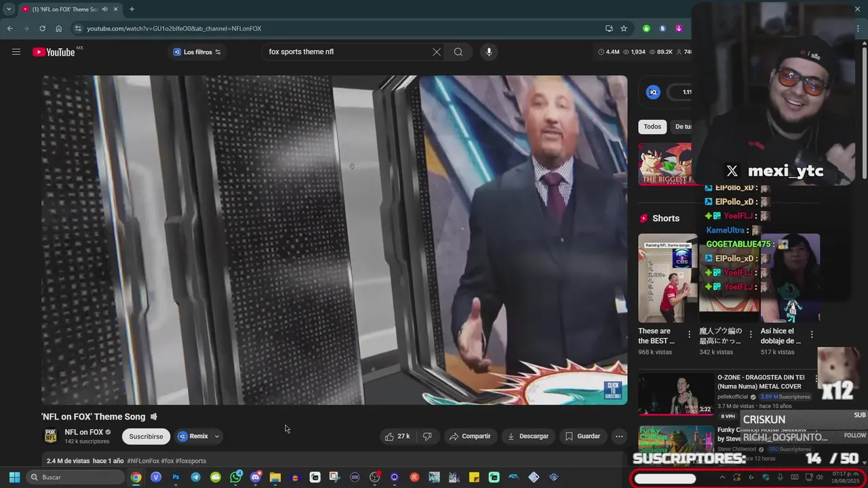Open the pellekofficial channel link

[732, 396]
